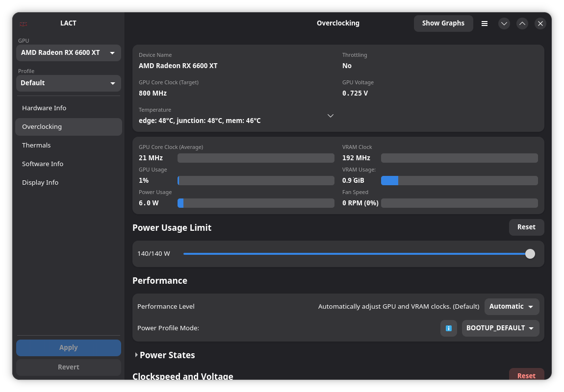Viewport: 564px width, 392px height.
Task: Click the GPU Usage progress bar
Action: click(x=256, y=180)
